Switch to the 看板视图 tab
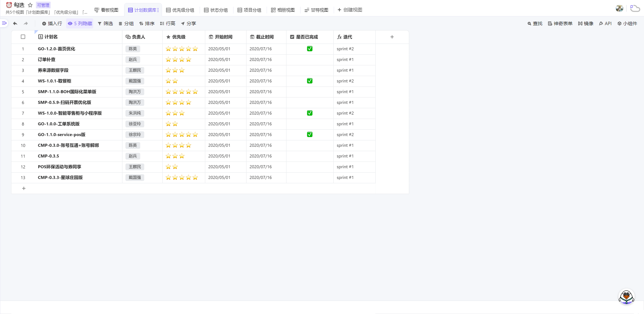644x314 pixels. pyautogui.click(x=106, y=10)
